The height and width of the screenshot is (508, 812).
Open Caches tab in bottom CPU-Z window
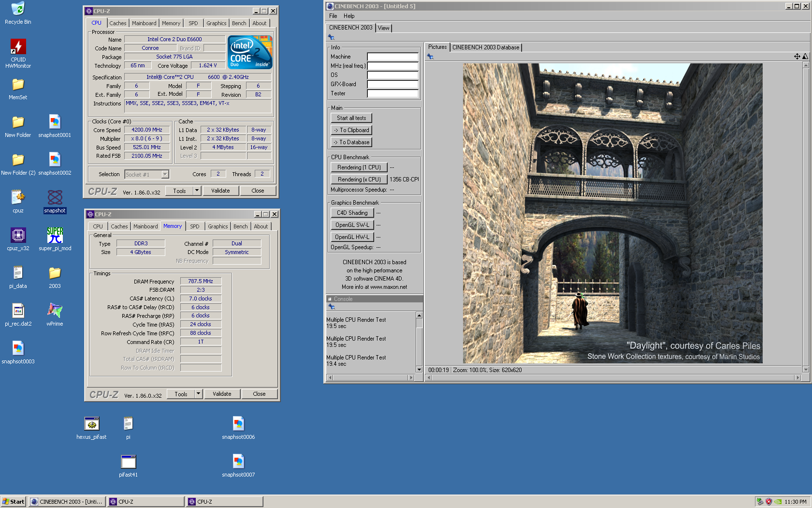(x=119, y=226)
